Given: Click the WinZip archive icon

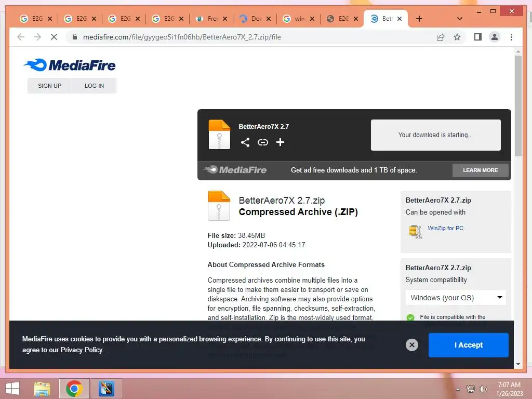Looking at the screenshot, I should [x=415, y=232].
